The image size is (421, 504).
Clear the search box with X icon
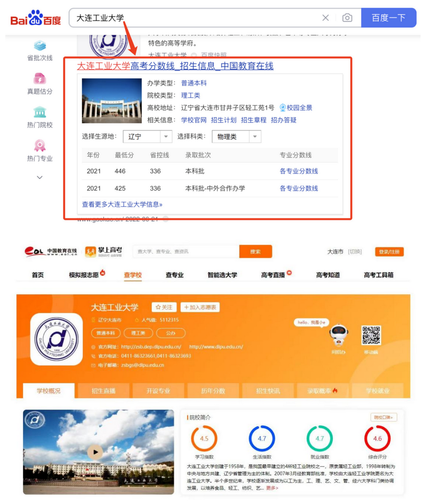click(x=326, y=18)
